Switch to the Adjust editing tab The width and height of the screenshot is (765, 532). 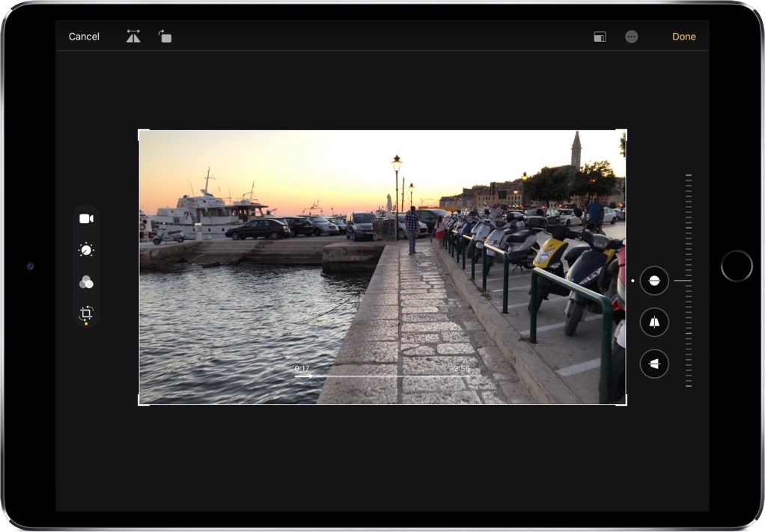click(x=85, y=250)
